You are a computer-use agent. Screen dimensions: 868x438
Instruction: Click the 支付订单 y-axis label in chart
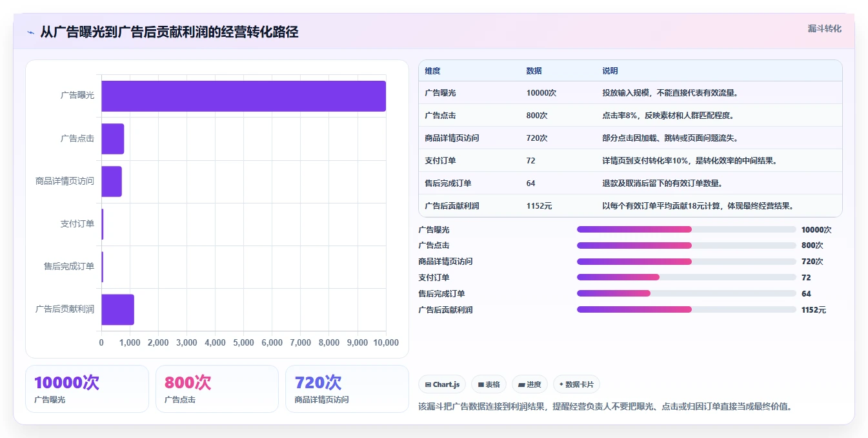pyautogui.click(x=77, y=224)
